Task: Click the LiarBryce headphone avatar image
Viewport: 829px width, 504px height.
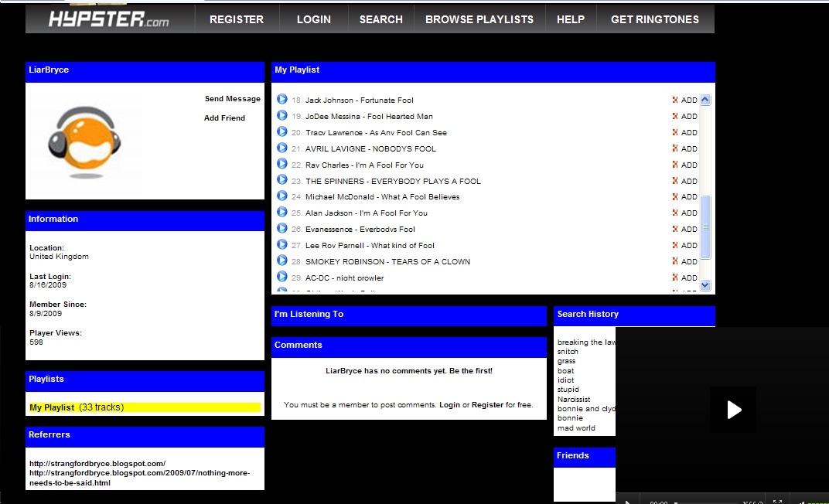Action: coord(84,143)
